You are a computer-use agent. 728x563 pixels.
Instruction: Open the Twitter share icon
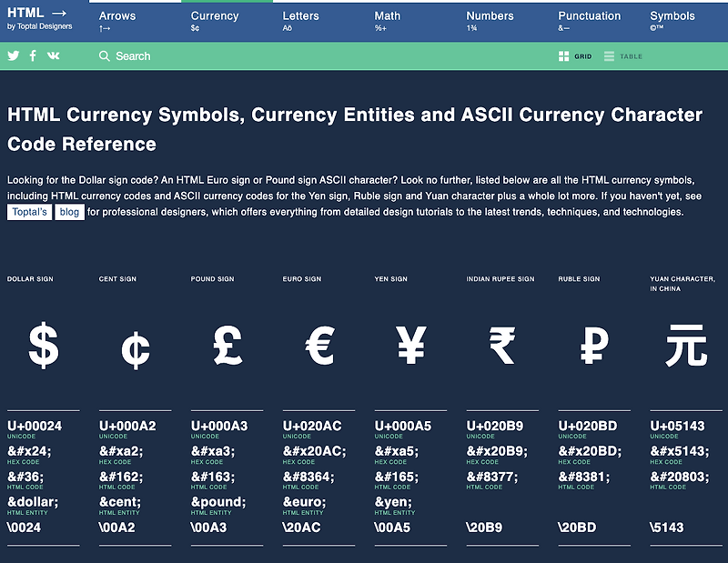14,55
